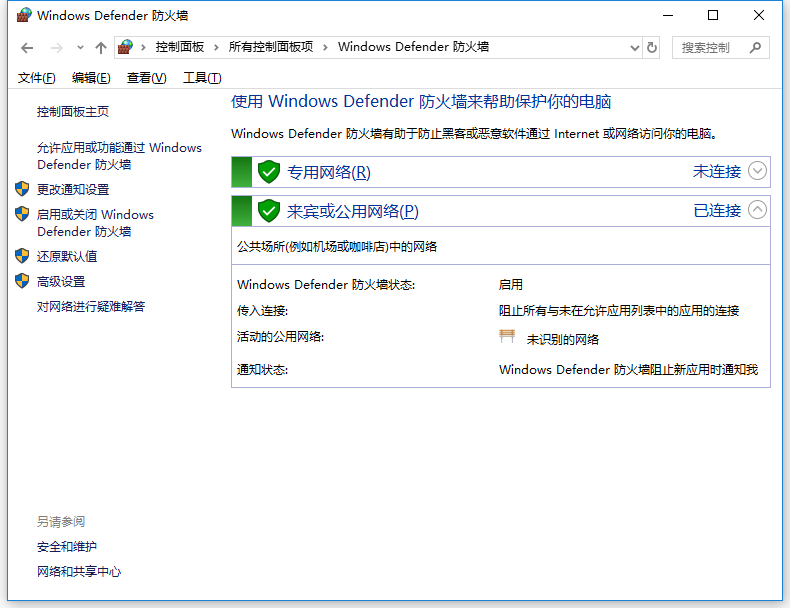The height and width of the screenshot is (608, 790).
Task: Expand the chevron after the address bar icon
Action: coord(144,47)
